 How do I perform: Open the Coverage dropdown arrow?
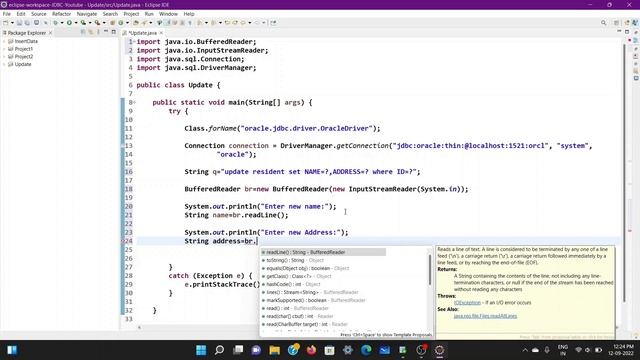[90, 23]
